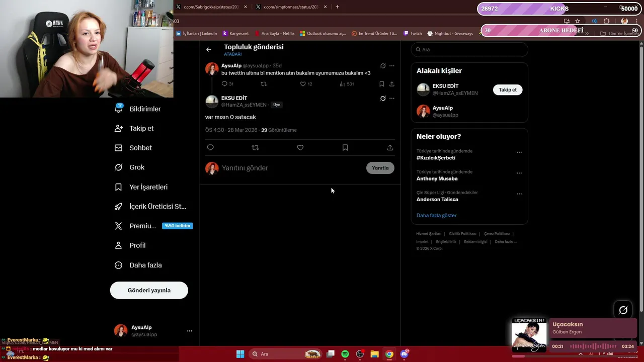Open more options on EKSU EDİT's reply
The width and height of the screenshot is (644, 362).
point(392,99)
